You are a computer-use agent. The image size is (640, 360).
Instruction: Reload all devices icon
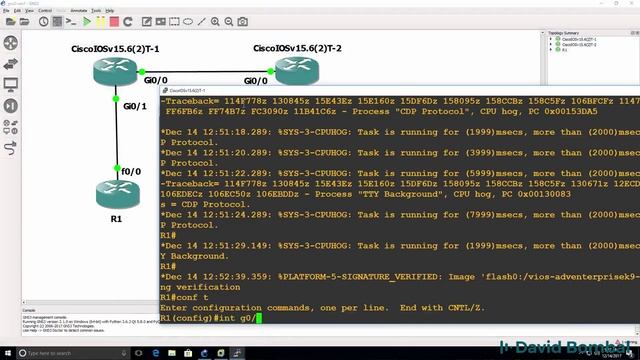click(128, 22)
